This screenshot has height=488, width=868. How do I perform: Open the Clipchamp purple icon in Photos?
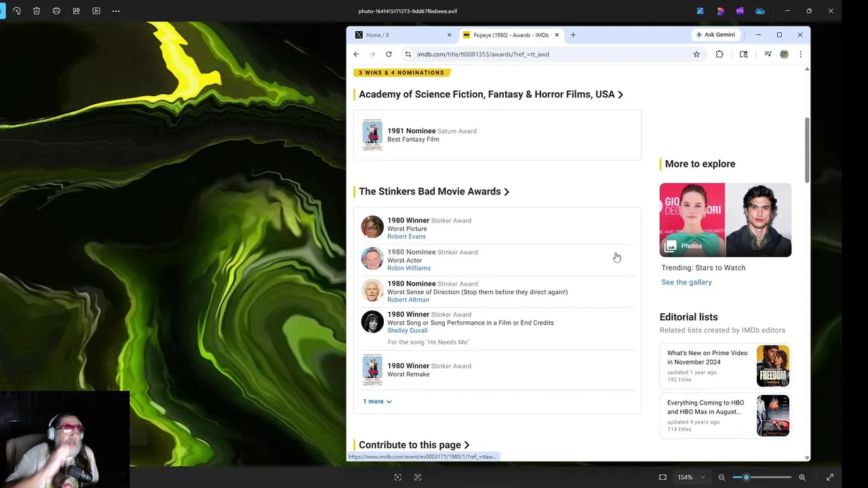click(740, 11)
